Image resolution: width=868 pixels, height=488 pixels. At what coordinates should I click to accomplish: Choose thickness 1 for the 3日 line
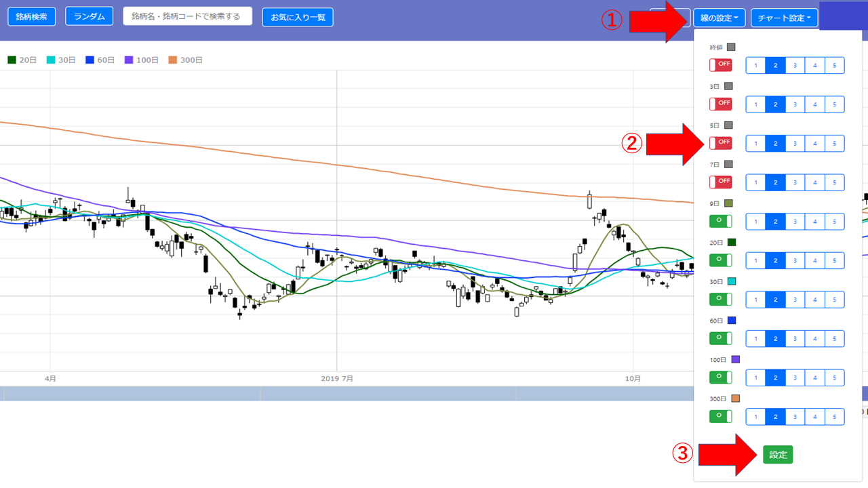click(756, 104)
